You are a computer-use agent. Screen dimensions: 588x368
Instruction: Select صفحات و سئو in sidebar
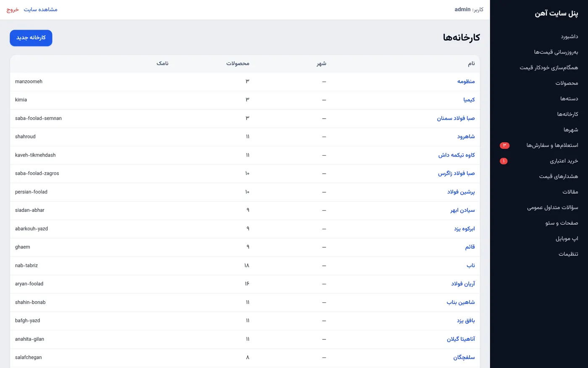point(562,223)
